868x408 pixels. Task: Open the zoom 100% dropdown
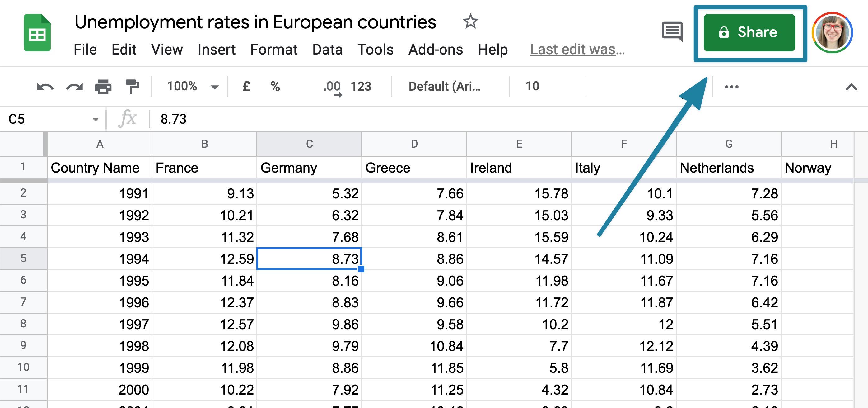(x=192, y=87)
